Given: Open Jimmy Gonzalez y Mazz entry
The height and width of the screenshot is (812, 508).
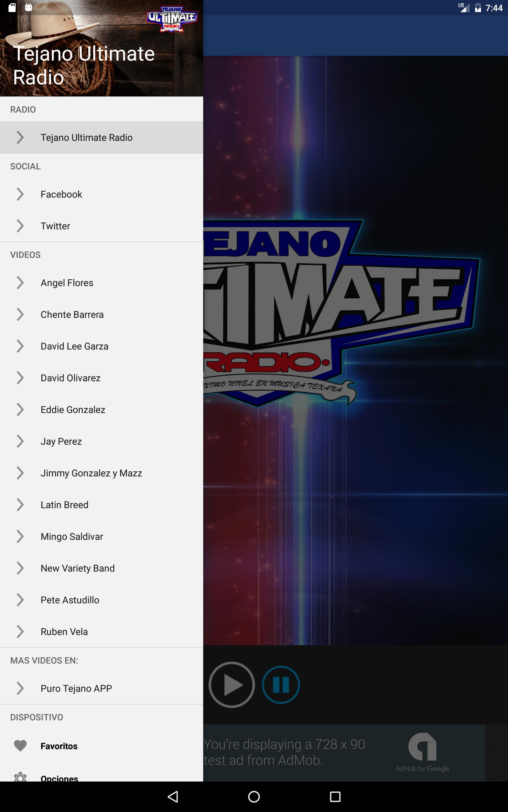Looking at the screenshot, I should [102, 473].
